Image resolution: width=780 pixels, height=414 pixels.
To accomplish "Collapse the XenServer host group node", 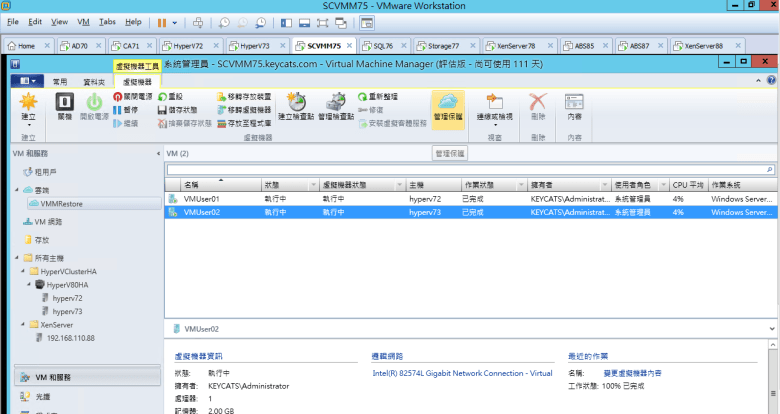I will click(x=22, y=325).
